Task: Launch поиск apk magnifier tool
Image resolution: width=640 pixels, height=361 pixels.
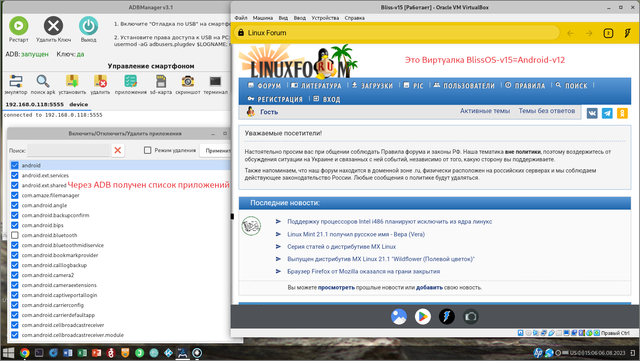Action: (x=43, y=81)
